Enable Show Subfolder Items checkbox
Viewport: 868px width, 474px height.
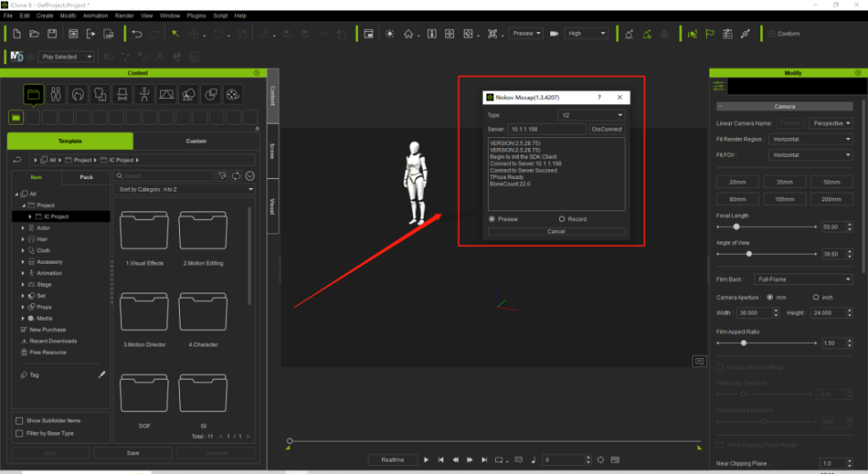20,421
